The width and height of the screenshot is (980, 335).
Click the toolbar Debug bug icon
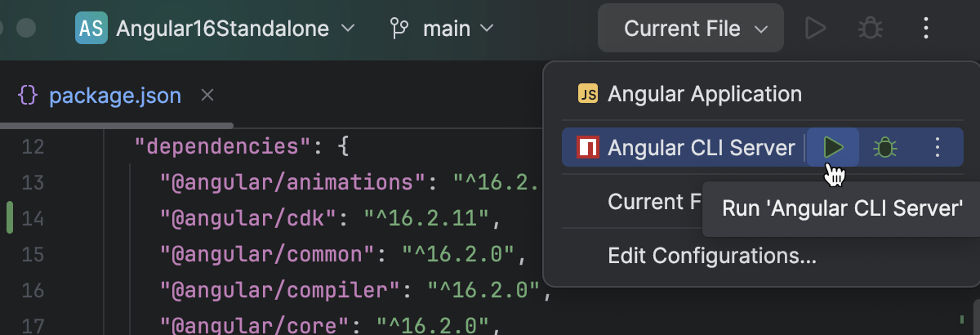[870, 29]
